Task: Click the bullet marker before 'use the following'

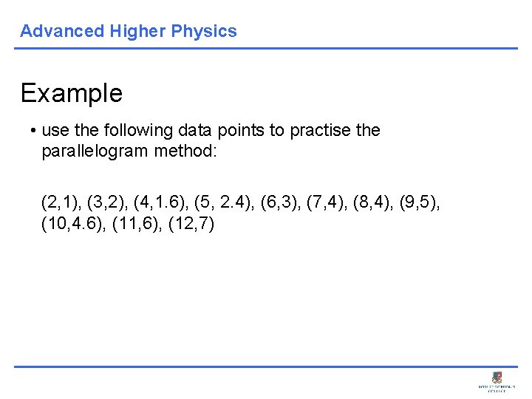Action: pyautogui.click(x=34, y=131)
